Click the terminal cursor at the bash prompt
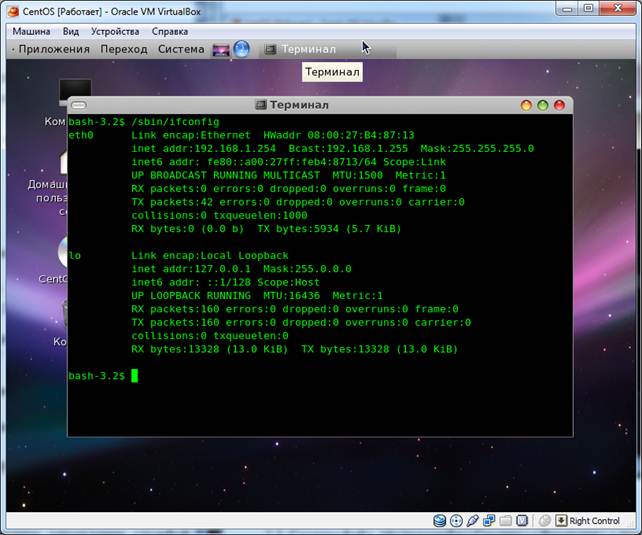642x535 pixels. [134, 376]
